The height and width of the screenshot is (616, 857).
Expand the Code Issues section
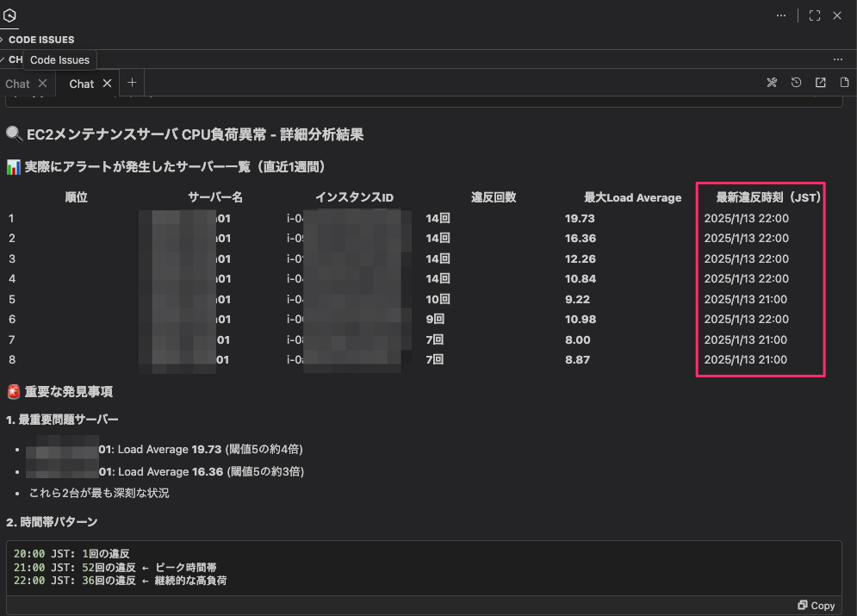point(3,40)
